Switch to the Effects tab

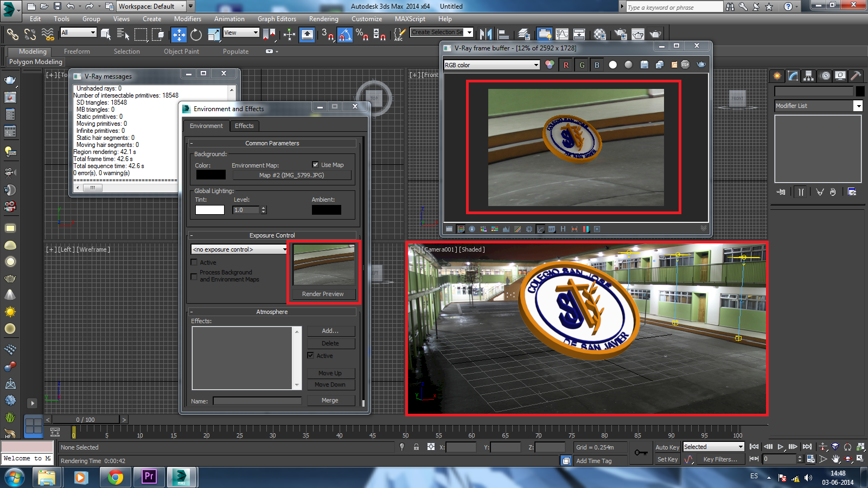244,126
